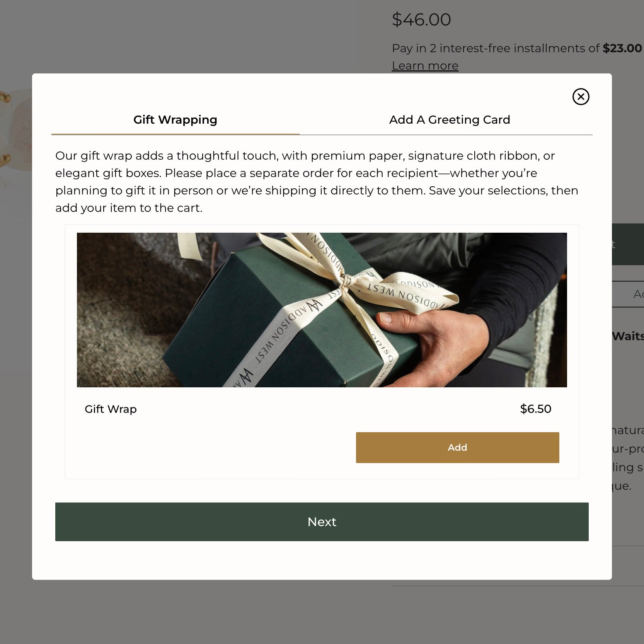Select the Gift Wrap item label
Image resolution: width=644 pixels, height=644 pixels.
(111, 409)
